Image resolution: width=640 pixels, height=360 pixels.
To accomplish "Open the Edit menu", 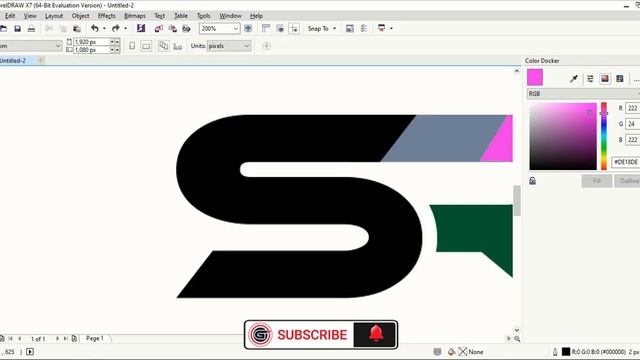I will click(x=10, y=16).
